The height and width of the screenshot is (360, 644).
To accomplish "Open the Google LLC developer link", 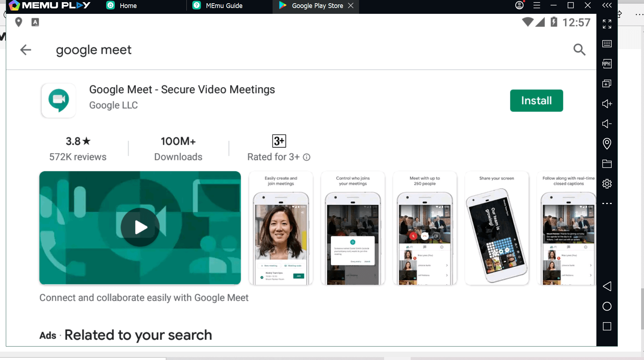I will (x=113, y=105).
